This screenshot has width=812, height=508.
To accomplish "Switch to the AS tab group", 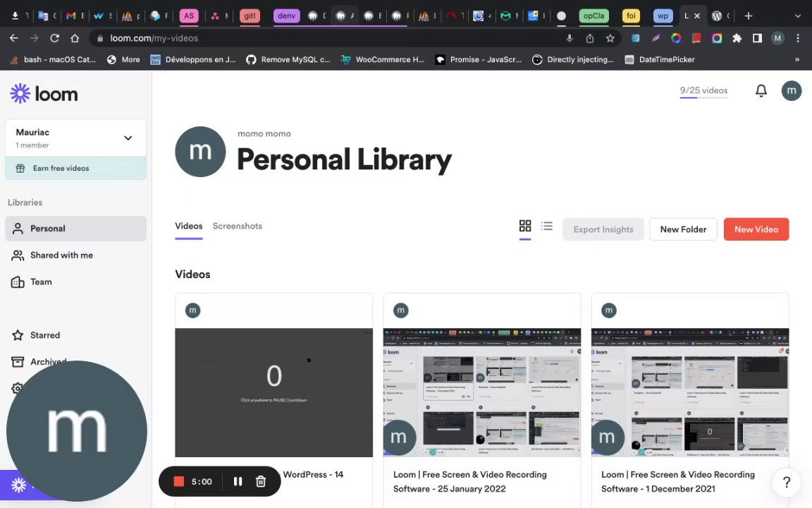I will (x=189, y=16).
